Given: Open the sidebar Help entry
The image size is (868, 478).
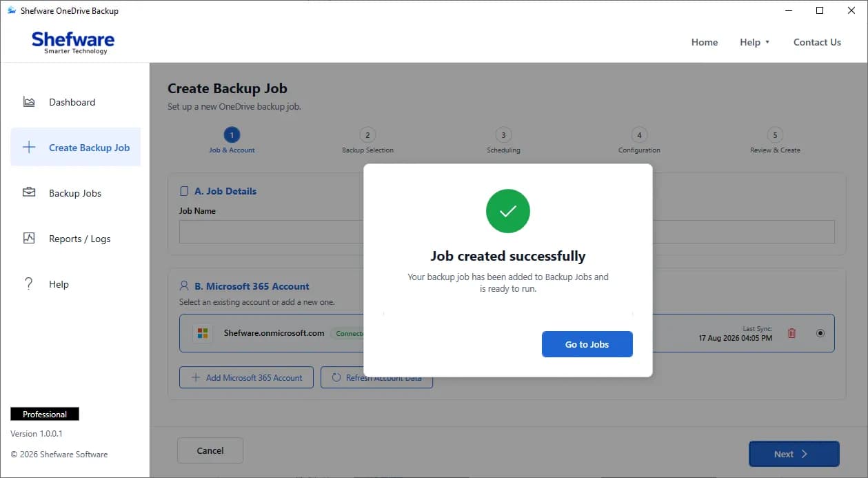Looking at the screenshot, I should [75, 284].
